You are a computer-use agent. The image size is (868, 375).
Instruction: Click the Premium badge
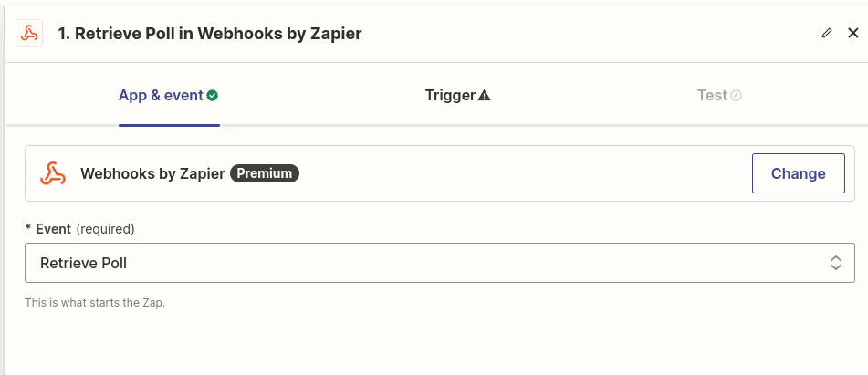[265, 173]
